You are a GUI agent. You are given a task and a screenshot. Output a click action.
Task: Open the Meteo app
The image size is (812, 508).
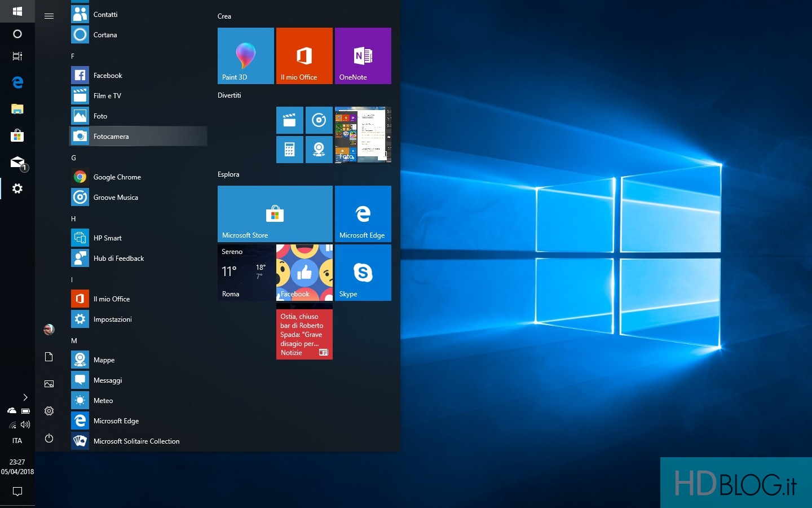138,401
